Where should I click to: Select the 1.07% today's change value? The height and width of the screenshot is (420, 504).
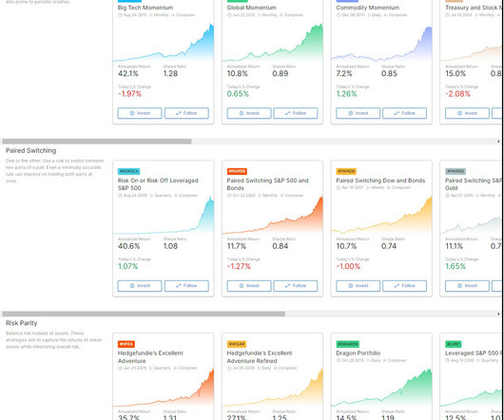(x=128, y=266)
